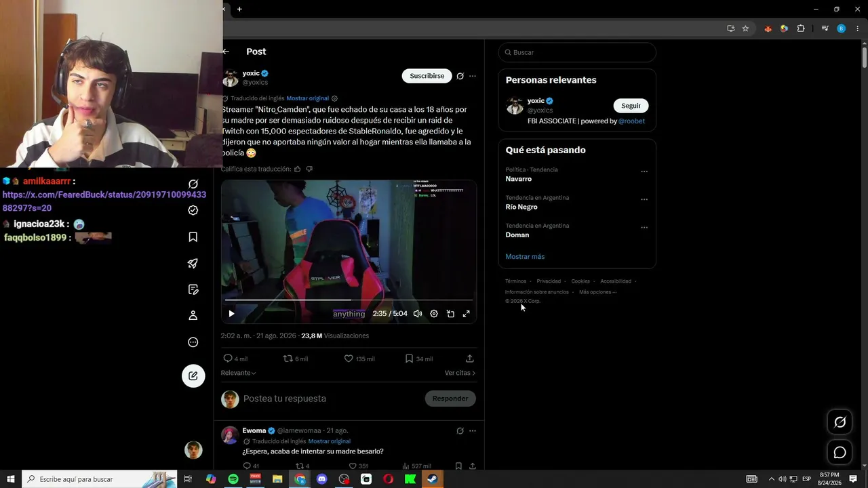Open the Chrome three-dot menu
868x488 pixels.
(856, 28)
